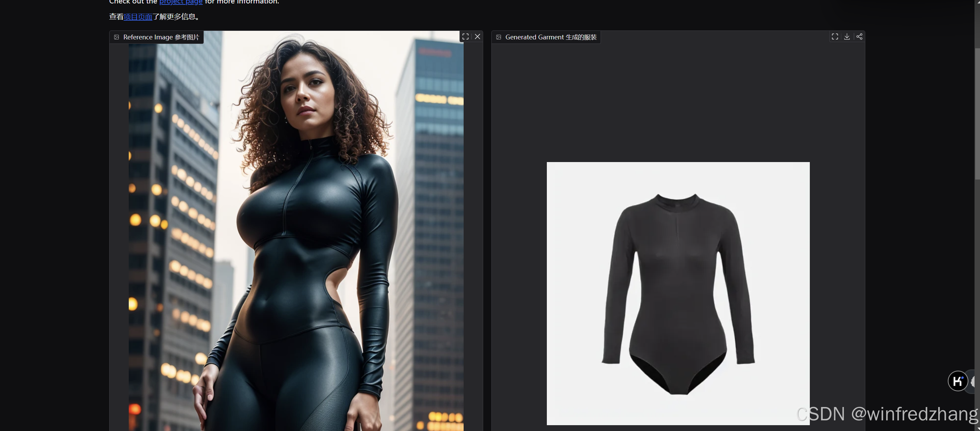This screenshot has height=431, width=980.
Task: Download the generated garment image
Action: click(x=847, y=37)
